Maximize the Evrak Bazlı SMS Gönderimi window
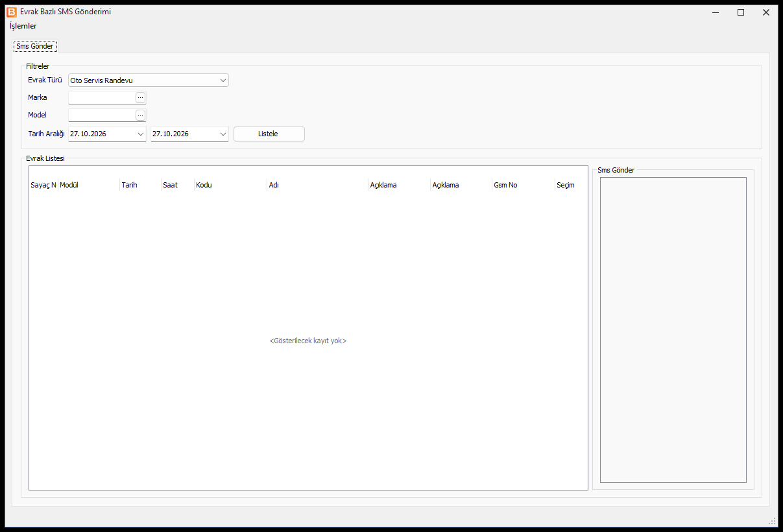The image size is (783, 532). (741, 12)
